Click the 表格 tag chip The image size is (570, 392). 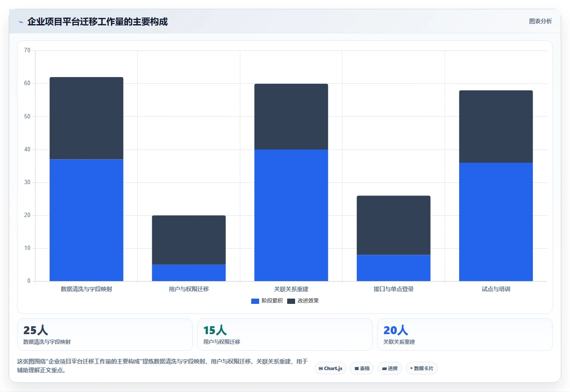tap(362, 368)
